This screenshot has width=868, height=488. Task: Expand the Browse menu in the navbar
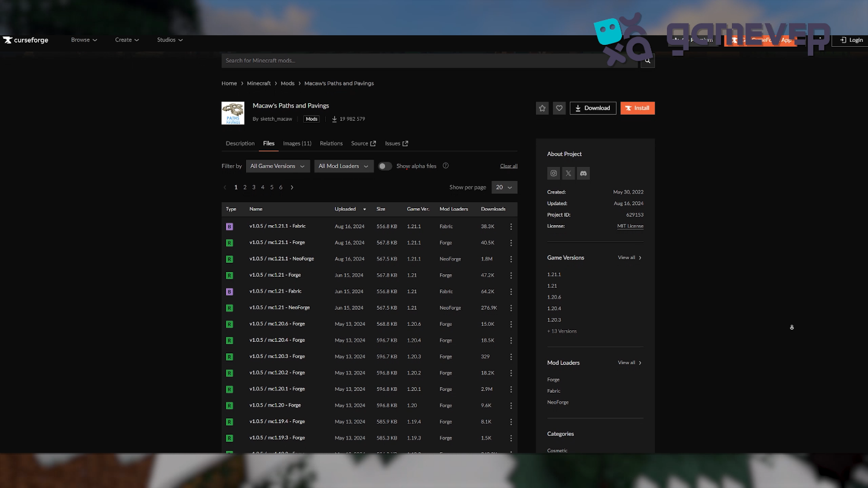pyautogui.click(x=83, y=40)
